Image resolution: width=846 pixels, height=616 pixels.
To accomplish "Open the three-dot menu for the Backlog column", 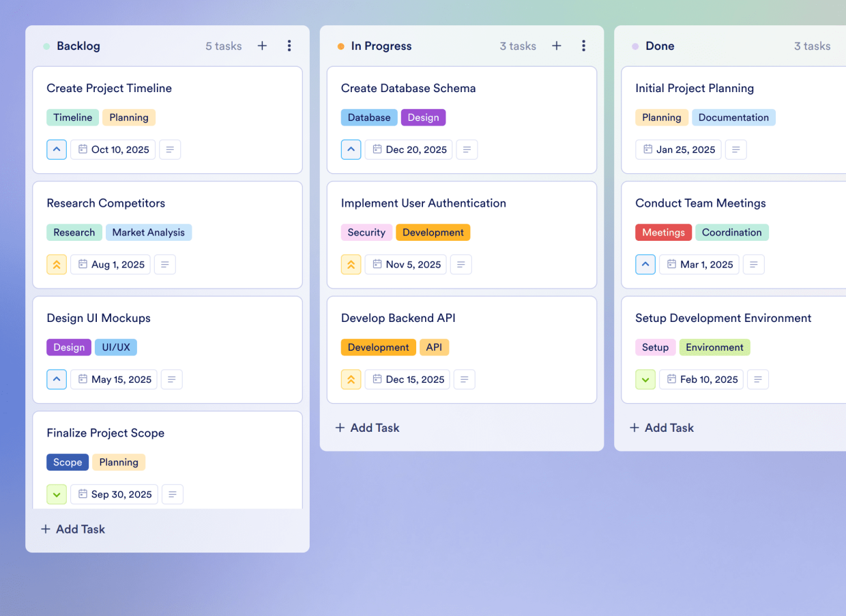I will (289, 46).
